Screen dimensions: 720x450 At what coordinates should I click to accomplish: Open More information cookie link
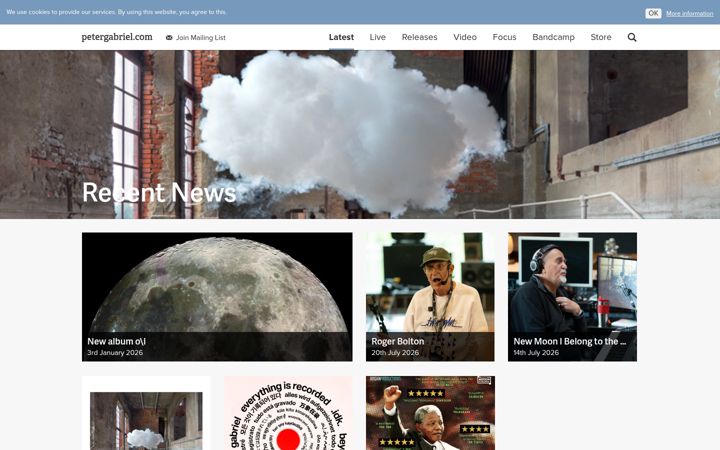(x=689, y=13)
